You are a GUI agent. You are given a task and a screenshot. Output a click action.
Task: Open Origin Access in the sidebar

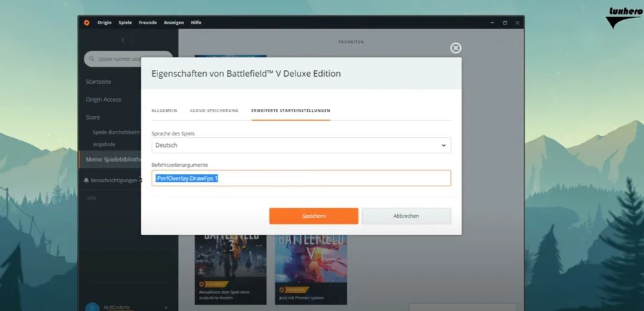pos(103,100)
